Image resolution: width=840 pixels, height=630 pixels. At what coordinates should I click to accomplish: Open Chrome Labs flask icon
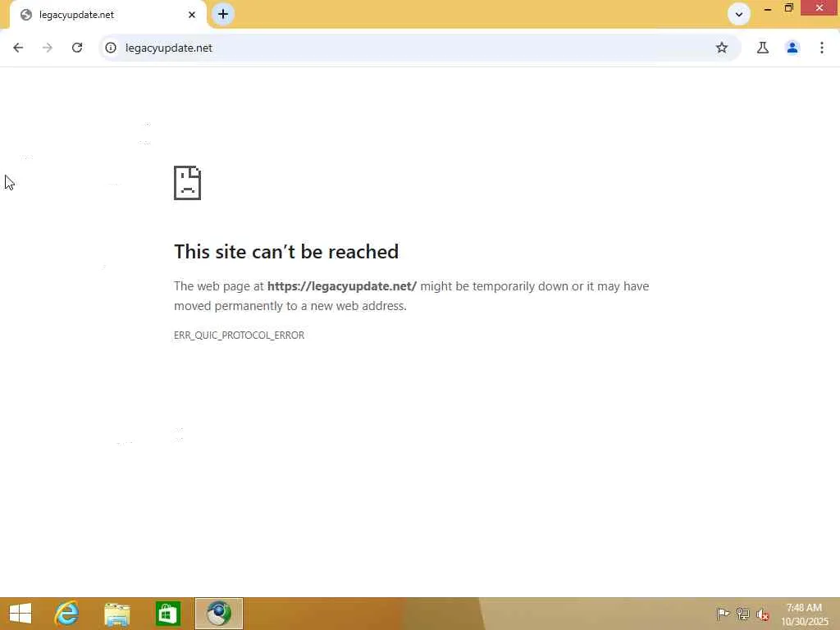click(763, 48)
